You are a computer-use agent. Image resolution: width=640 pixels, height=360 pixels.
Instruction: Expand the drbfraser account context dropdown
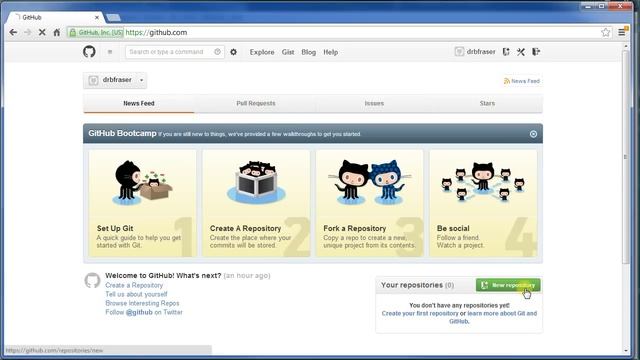coord(115,80)
